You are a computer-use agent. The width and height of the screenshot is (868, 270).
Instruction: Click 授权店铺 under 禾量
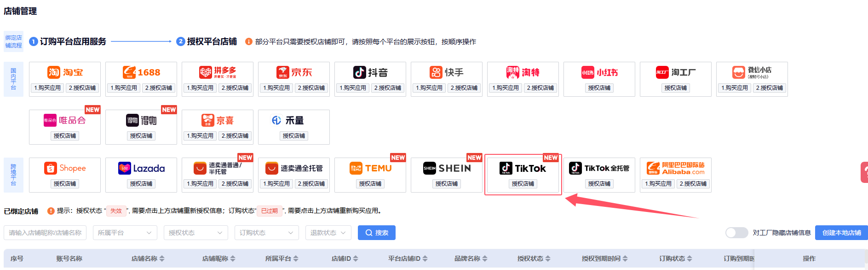(294, 136)
